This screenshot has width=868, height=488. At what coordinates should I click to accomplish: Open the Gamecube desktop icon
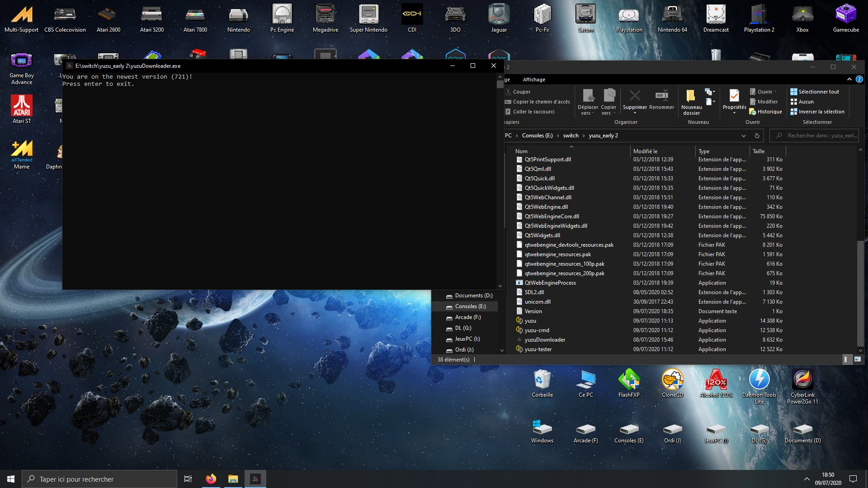(x=846, y=18)
